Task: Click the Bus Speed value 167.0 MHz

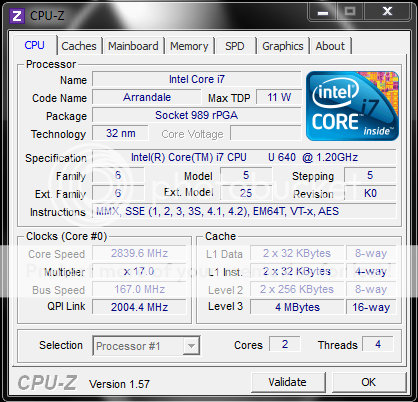Action: [x=139, y=289]
